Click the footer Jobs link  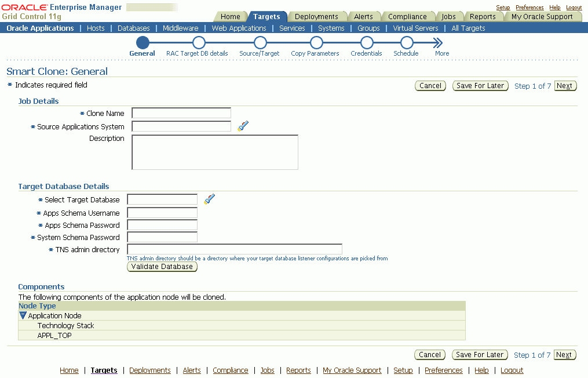point(268,370)
